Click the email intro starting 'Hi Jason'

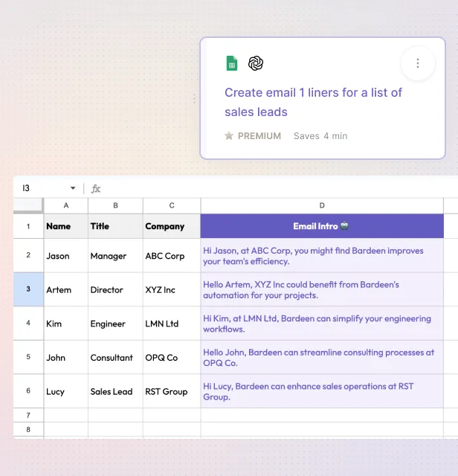322,256
